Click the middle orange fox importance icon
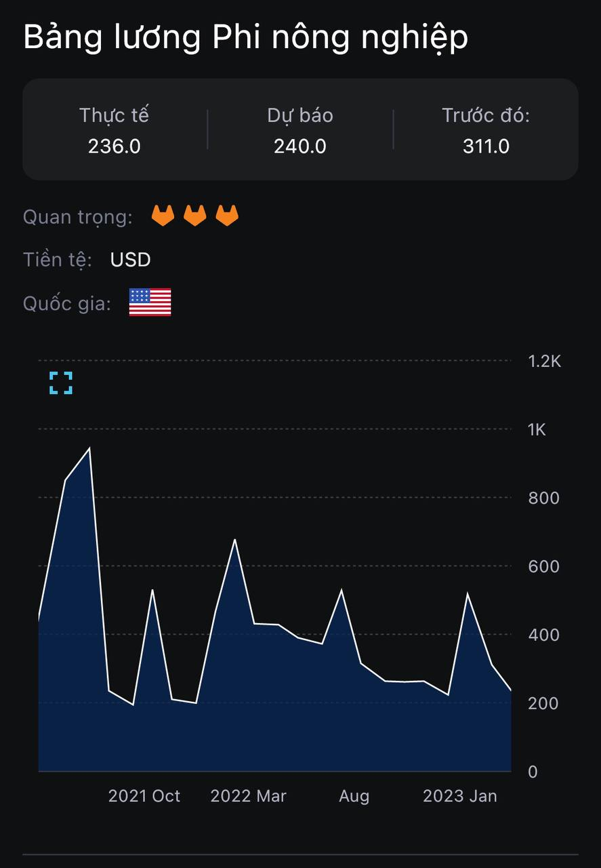This screenshot has width=601, height=868. click(x=195, y=216)
